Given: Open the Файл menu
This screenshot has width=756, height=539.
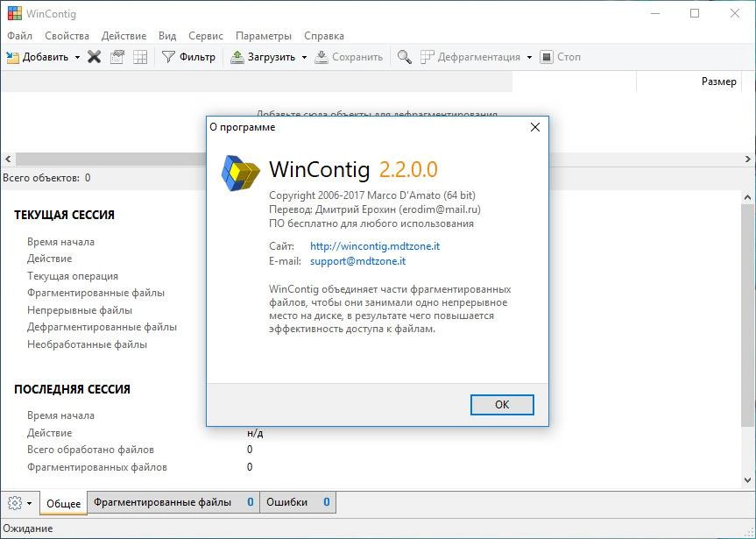Looking at the screenshot, I should click(x=20, y=36).
